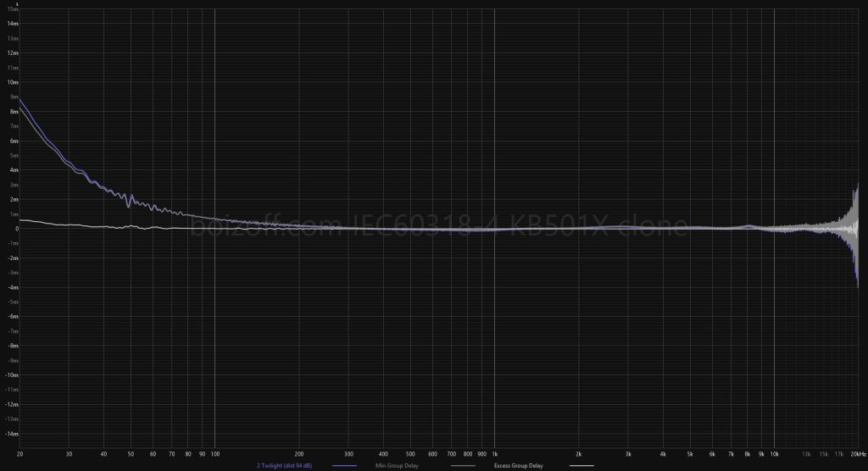Click the 10m label on the vertical axis
The image size is (868, 471).
pyautogui.click(x=12, y=82)
